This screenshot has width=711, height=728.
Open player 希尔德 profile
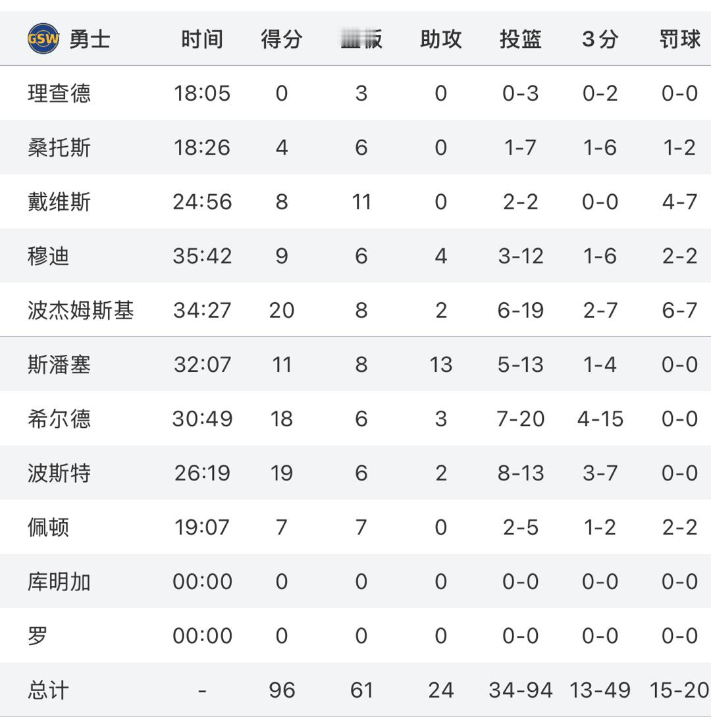click(59, 419)
